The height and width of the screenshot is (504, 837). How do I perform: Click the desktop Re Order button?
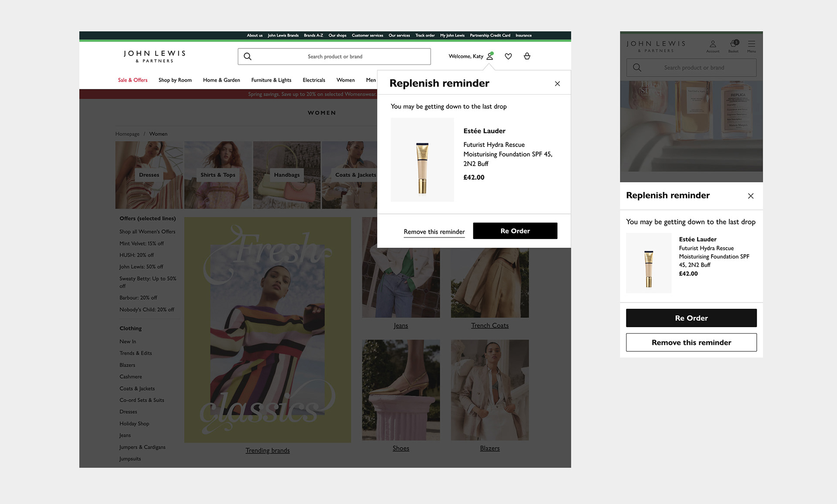click(515, 231)
